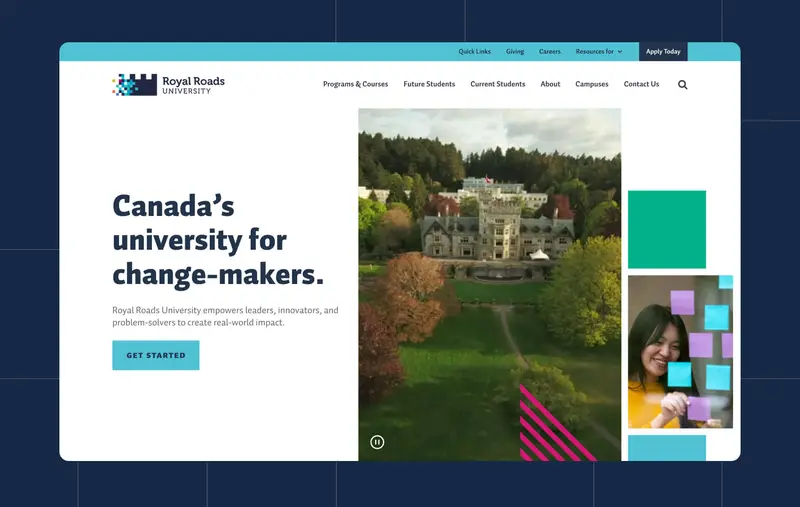Click the woman with sticky notes photo
Image resolution: width=800 pixels, height=507 pixels.
click(x=680, y=351)
